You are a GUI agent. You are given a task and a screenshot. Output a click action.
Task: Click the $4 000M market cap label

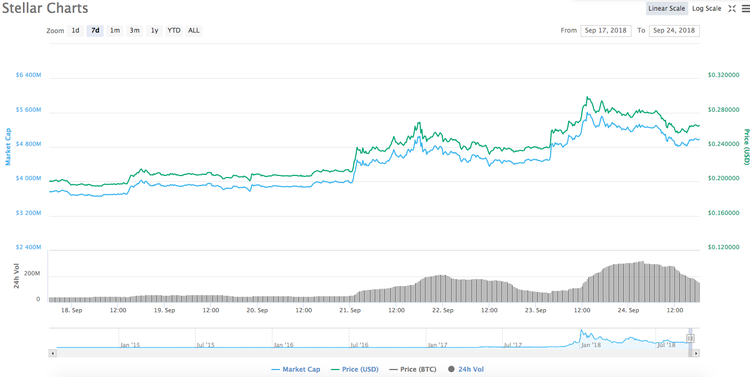(x=29, y=178)
